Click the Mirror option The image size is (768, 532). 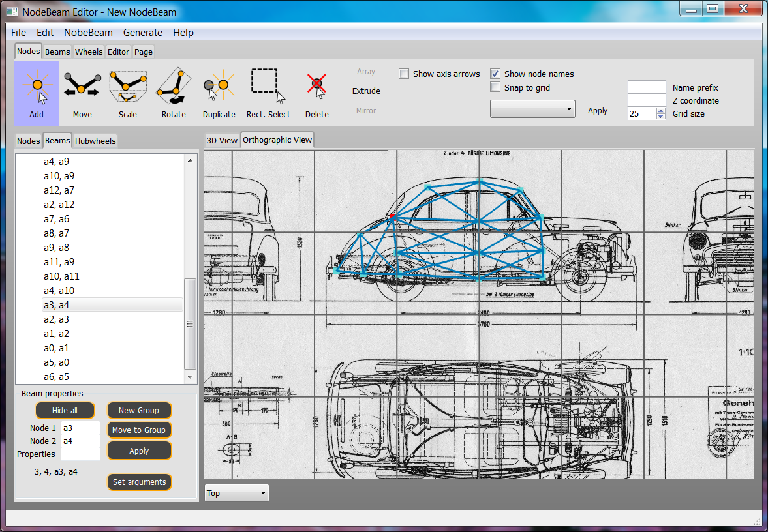366,111
